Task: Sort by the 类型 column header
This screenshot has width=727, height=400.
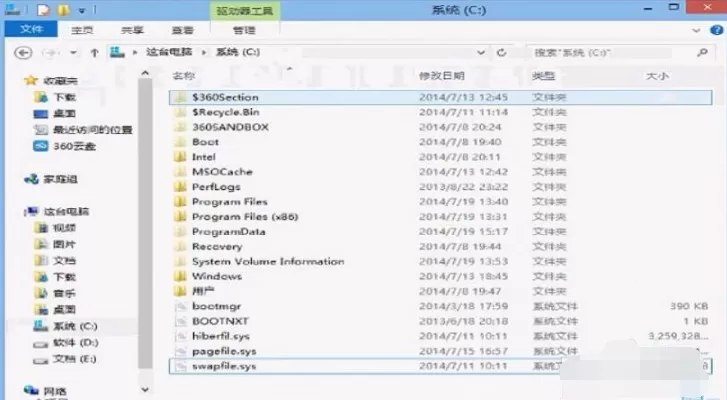Action: click(x=543, y=76)
